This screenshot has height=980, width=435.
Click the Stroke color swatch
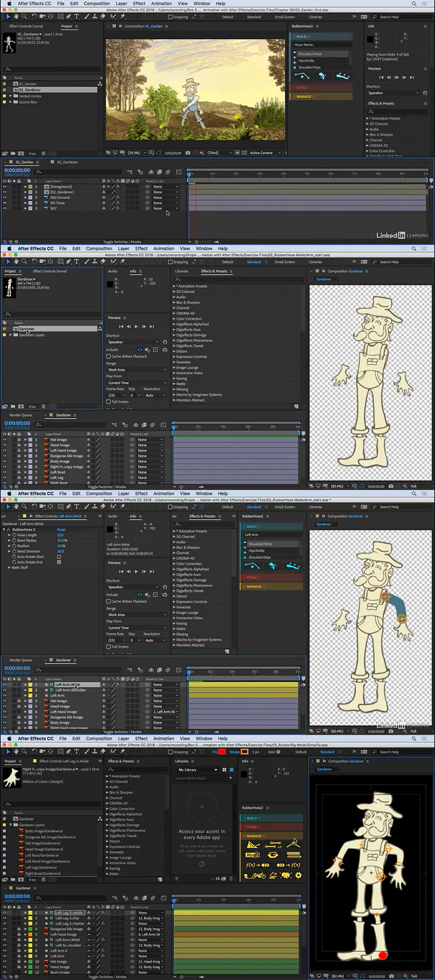point(245,752)
